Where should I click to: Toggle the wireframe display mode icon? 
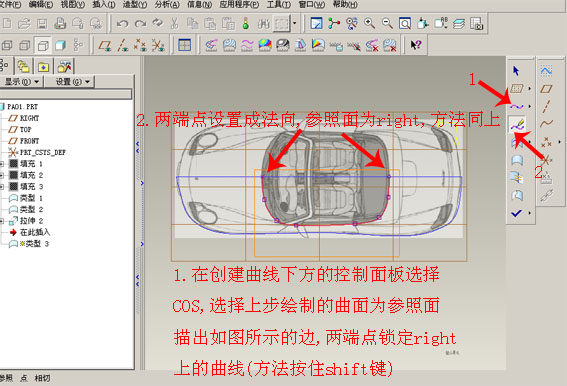(x=7, y=45)
